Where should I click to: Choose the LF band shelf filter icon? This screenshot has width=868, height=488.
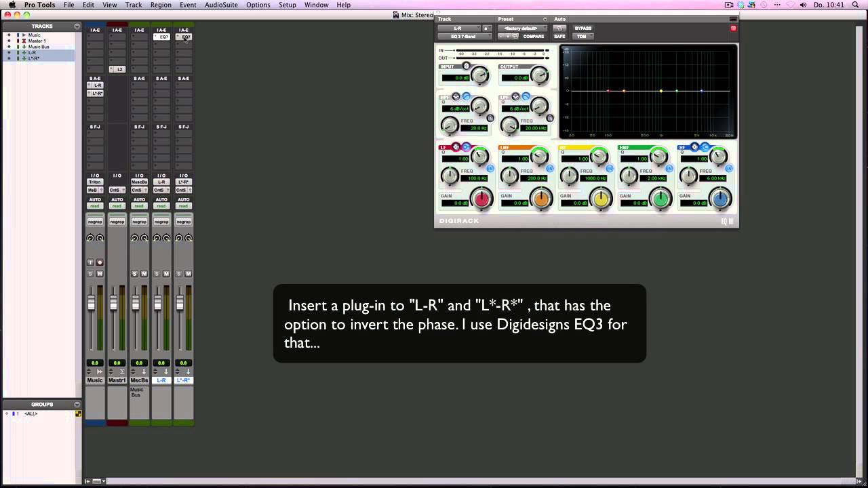[466, 146]
